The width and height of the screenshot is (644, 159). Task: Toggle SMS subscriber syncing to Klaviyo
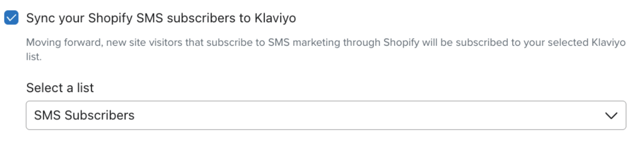pyautogui.click(x=11, y=18)
